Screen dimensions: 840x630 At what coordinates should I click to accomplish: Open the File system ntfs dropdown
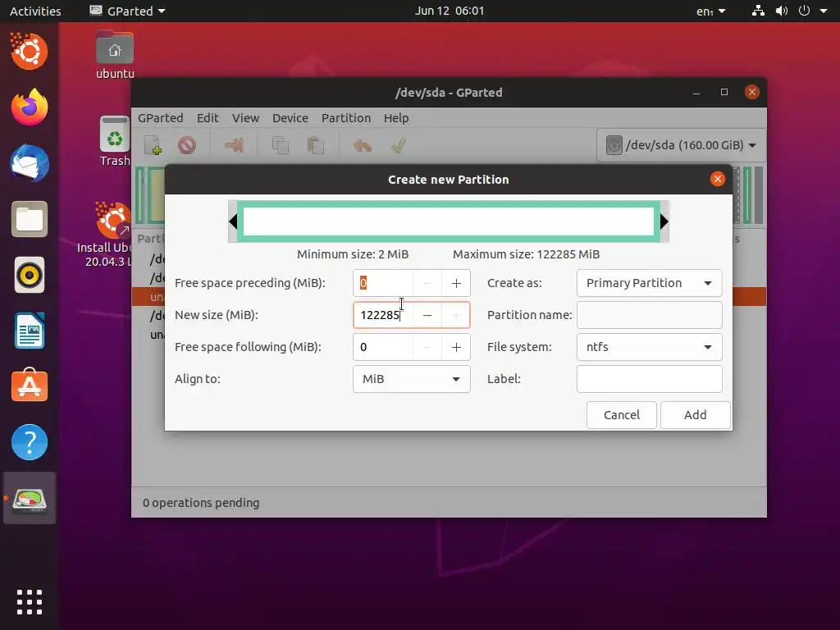[x=650, y=347]
